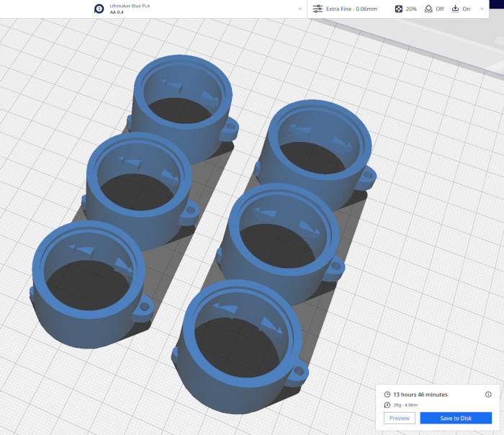Click the 20% infill value
This screenshot has height=435, width=504.
(410, 9)
